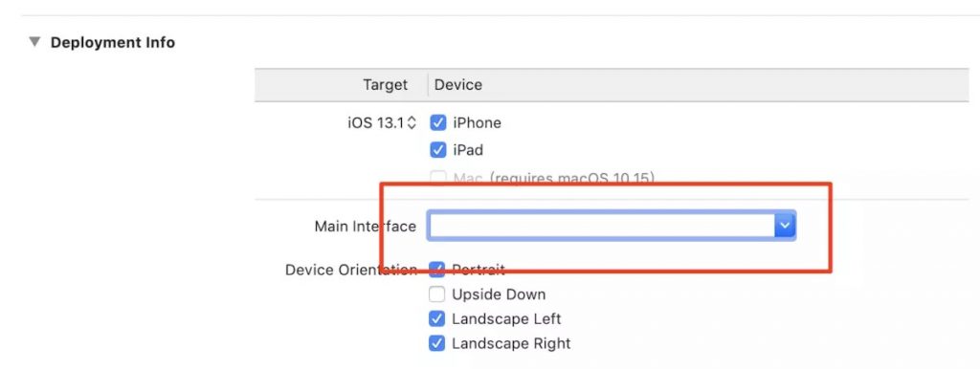
Task: Open the Main Interface dropdown arrow
Action: 785,226
